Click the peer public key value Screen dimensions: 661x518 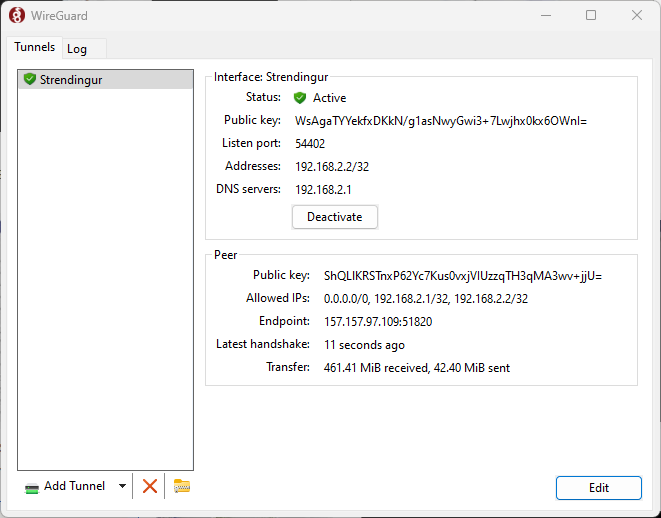point(462,276)
